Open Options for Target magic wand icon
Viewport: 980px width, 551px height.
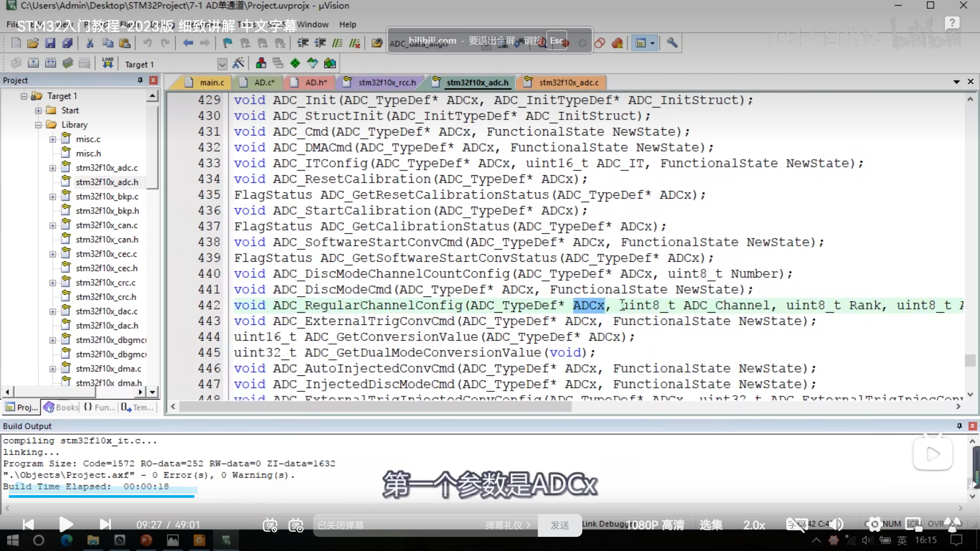point(238,63)
